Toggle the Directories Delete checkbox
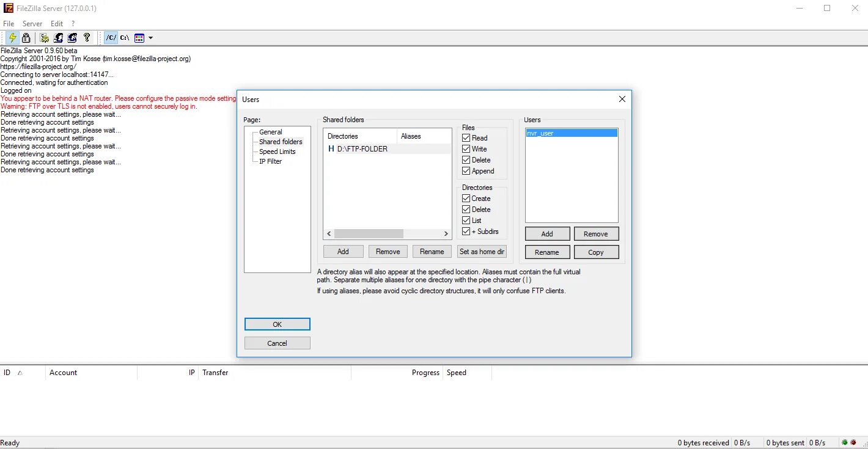Viewport: 868px width, 449px height. point(466,210)
